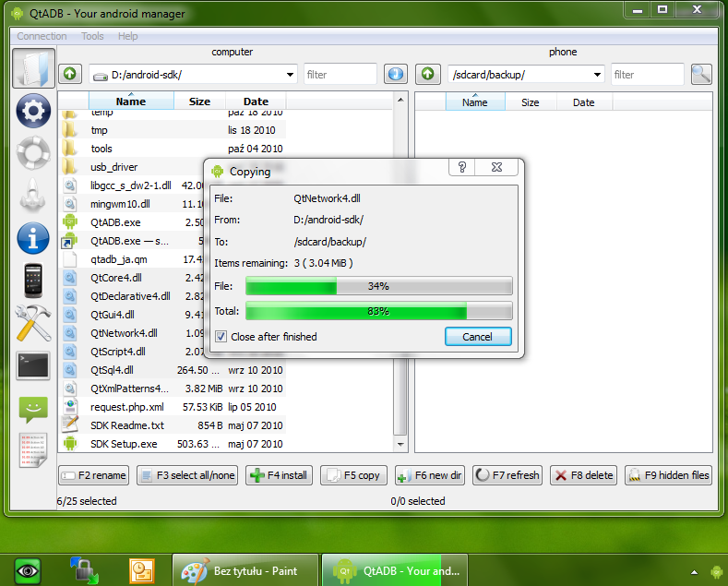
Task: Click the F8 delete button
Action: pos(584,475)
